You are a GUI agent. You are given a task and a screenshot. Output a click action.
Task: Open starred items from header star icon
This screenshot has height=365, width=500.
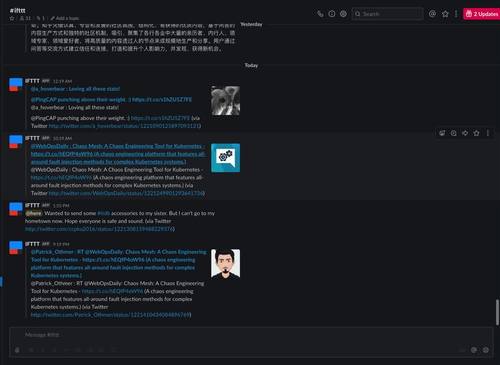click(445, 14)
